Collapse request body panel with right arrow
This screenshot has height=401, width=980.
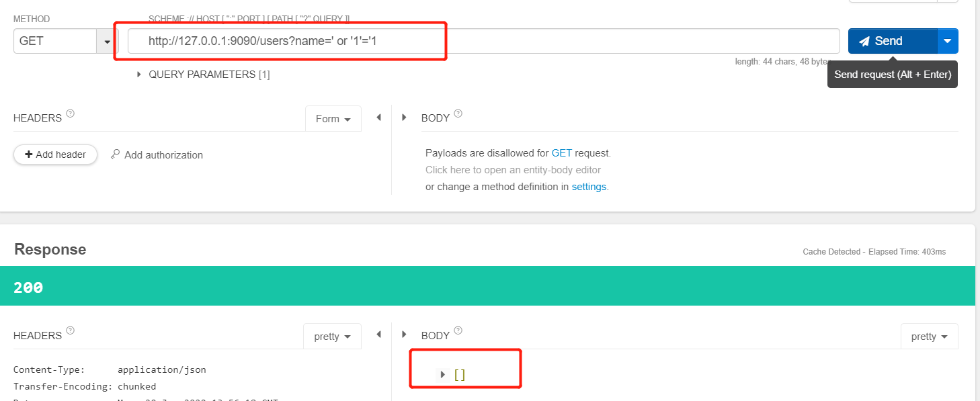[x=404, y=118]
